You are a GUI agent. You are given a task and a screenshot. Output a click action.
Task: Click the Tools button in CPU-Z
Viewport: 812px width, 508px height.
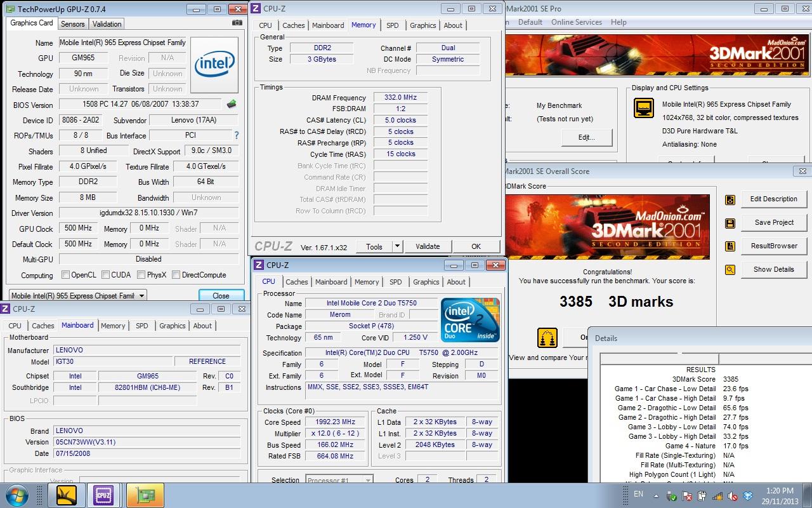point(374,246)
